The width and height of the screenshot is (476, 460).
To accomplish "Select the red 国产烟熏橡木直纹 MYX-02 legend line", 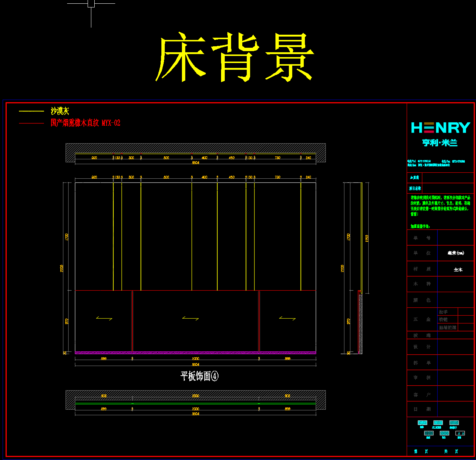I will coord(31,123).
